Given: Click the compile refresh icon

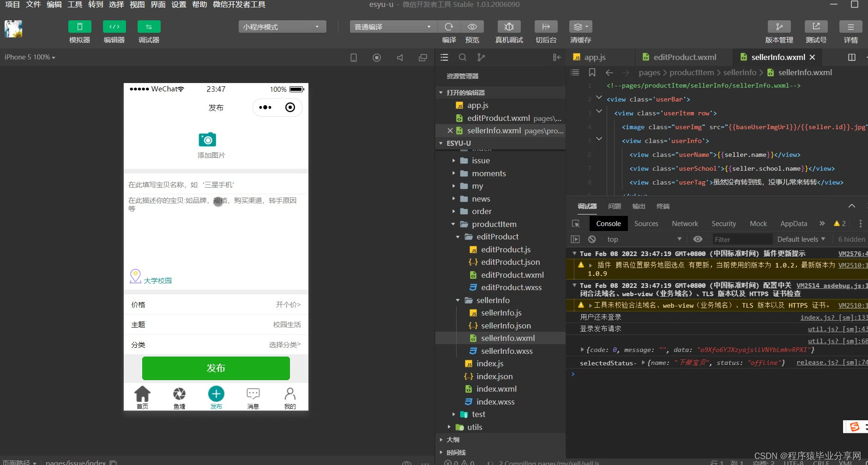Looking at the screenshot, I should point(449,27).
